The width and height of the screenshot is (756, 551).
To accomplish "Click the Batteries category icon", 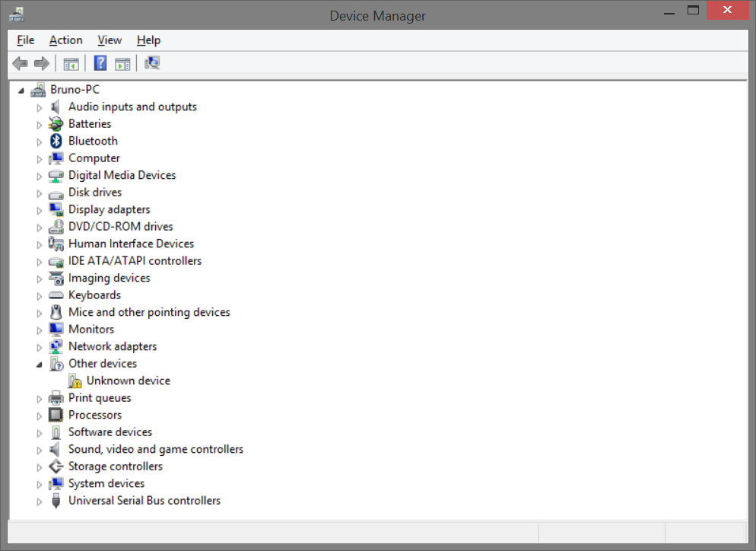I will pos(56,124).
